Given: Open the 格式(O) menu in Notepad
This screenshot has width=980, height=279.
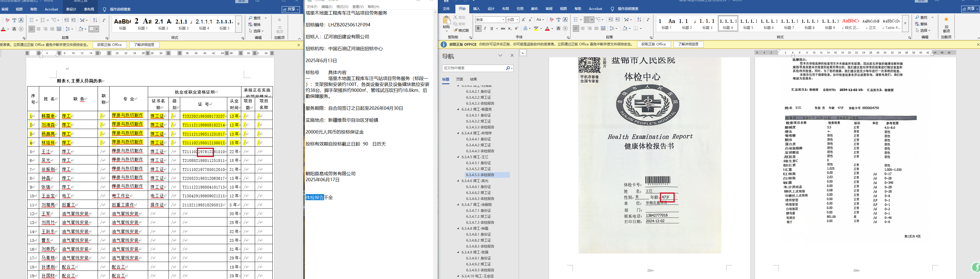Looking at the screenshot, I should pos(342,7).
